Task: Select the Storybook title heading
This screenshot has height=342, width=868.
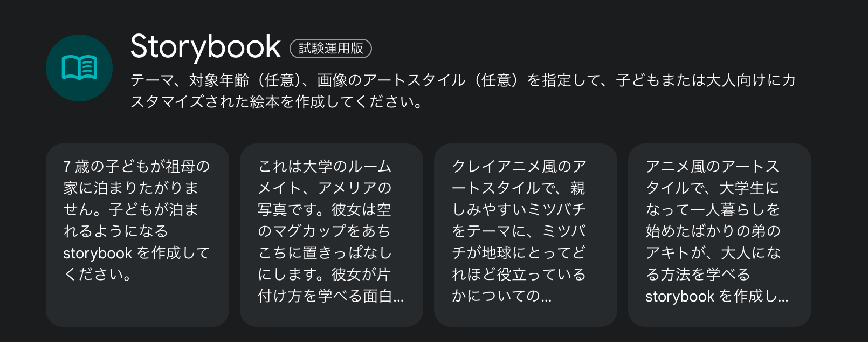Action: tap(205, 47)
